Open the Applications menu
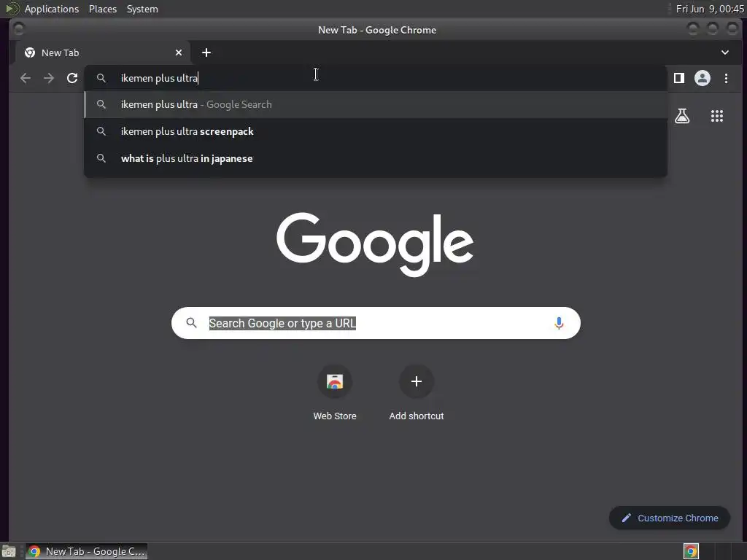 tap(52, 9)
